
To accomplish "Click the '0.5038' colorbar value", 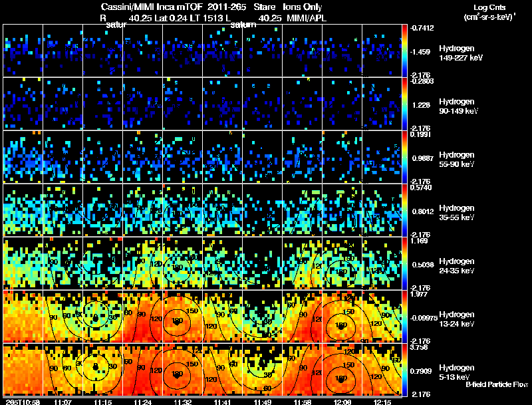I will 423,265.
